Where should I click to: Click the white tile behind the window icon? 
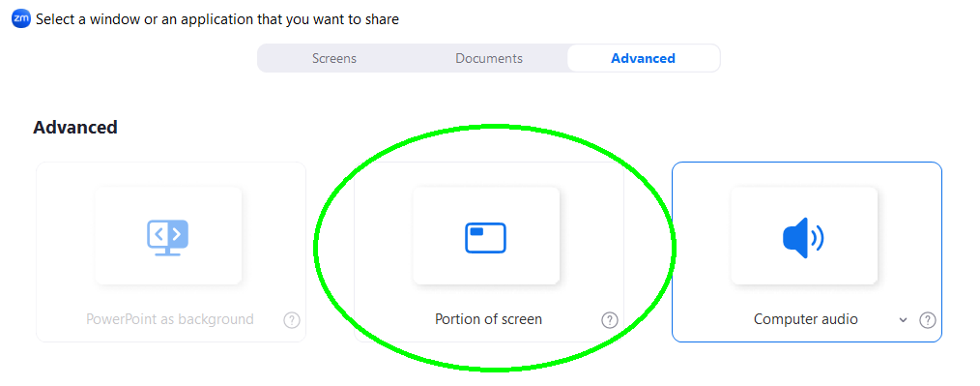click(x=486, y=236)
